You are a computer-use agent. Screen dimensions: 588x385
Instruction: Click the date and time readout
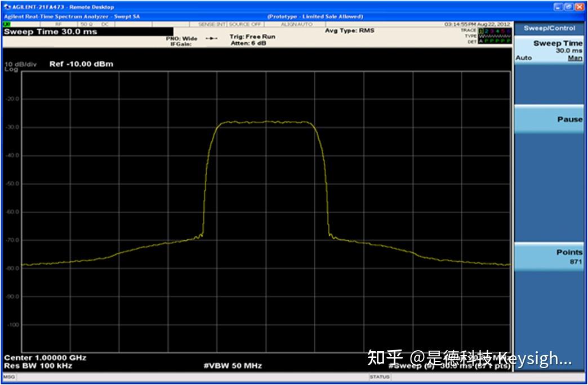point(478,24)
